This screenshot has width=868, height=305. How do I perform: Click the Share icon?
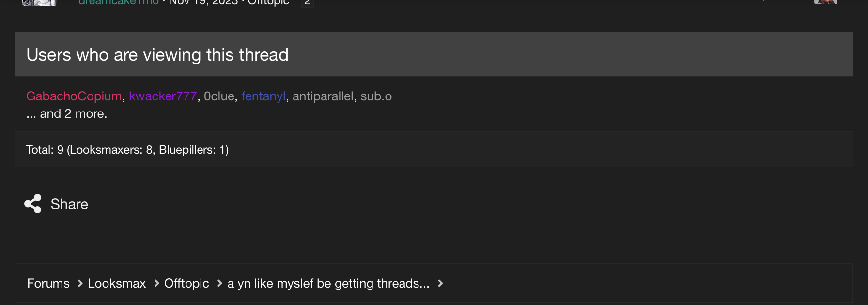point(33,204)
